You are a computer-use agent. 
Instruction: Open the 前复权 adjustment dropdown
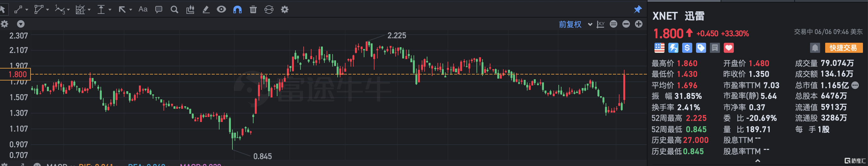575,24
